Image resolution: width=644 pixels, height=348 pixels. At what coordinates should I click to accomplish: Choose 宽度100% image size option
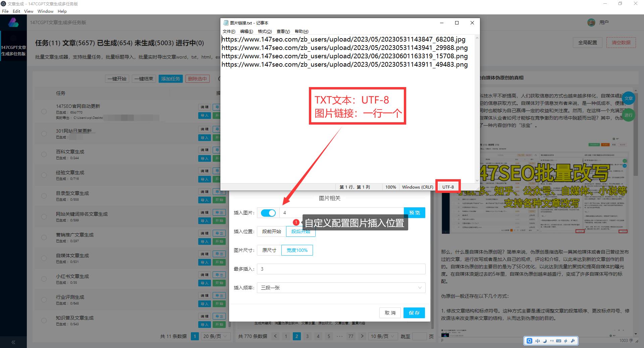click(x=297, y=250)
